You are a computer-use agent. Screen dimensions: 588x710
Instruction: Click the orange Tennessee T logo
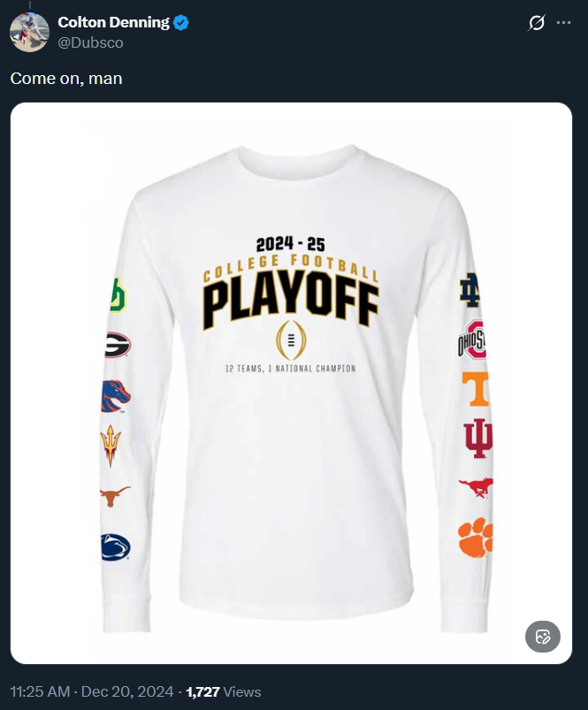[x=475, y=388]
